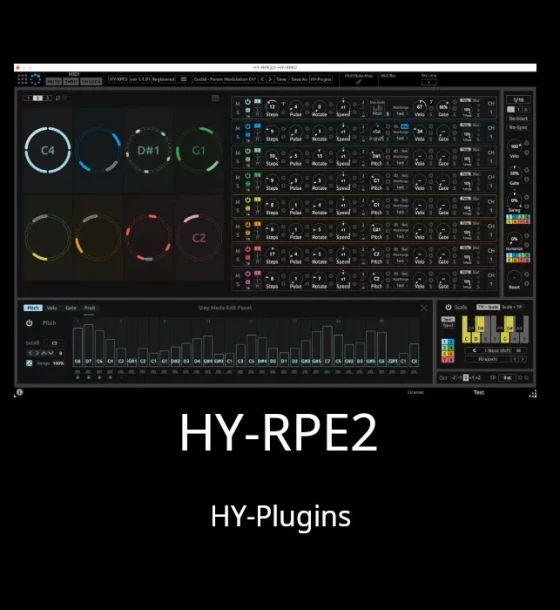Click the blue ring of track 2
The height and width of the screenshot is (610, 560).
pos(98,150)
